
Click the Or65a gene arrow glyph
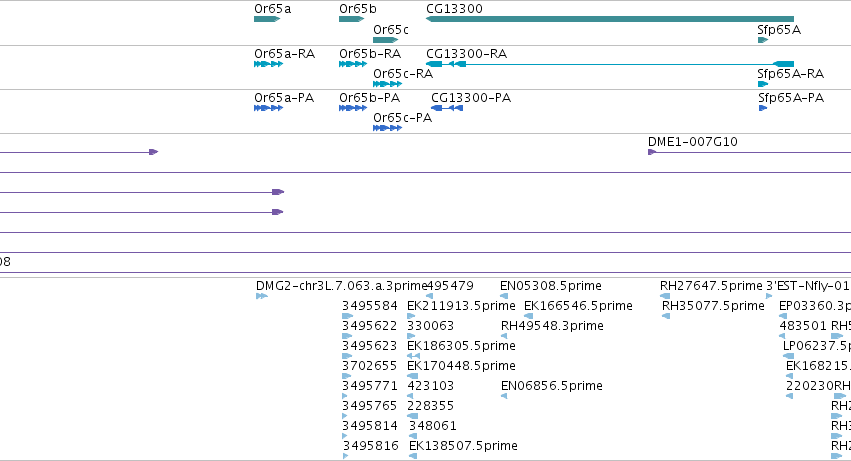267,19
